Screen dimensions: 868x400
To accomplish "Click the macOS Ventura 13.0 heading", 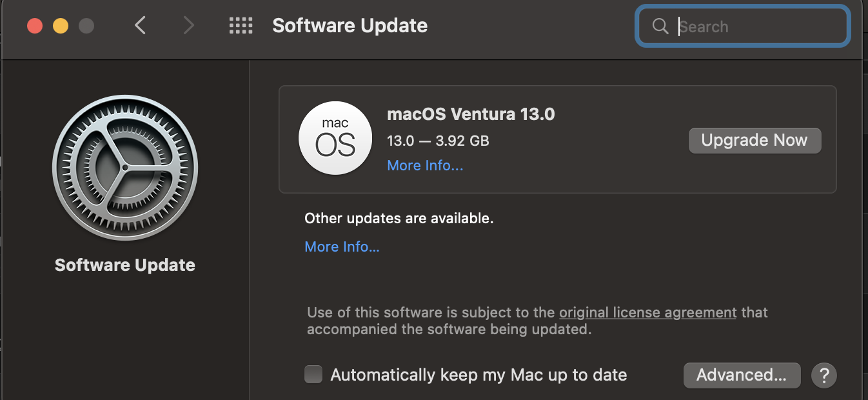I will [x=471, y=114].
